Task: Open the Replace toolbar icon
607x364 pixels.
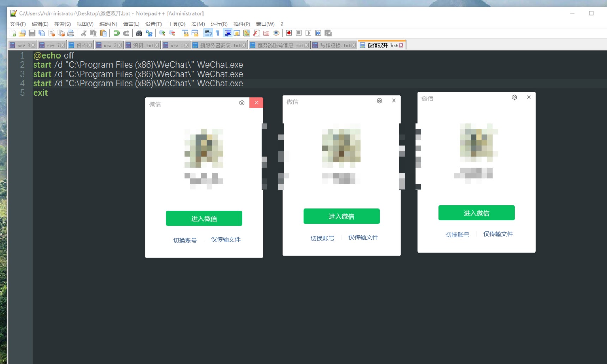Action: tap(149, 33)
